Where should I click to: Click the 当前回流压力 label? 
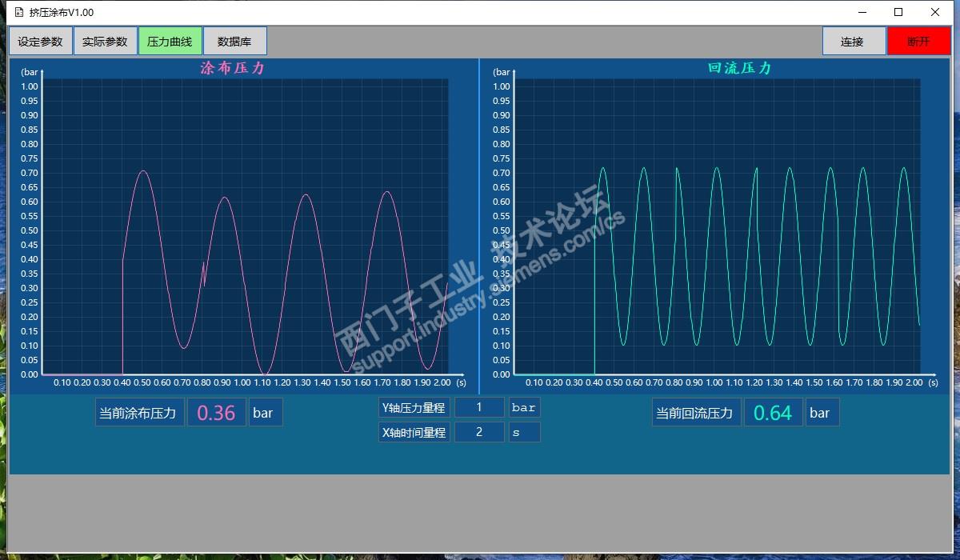point(697,413)
